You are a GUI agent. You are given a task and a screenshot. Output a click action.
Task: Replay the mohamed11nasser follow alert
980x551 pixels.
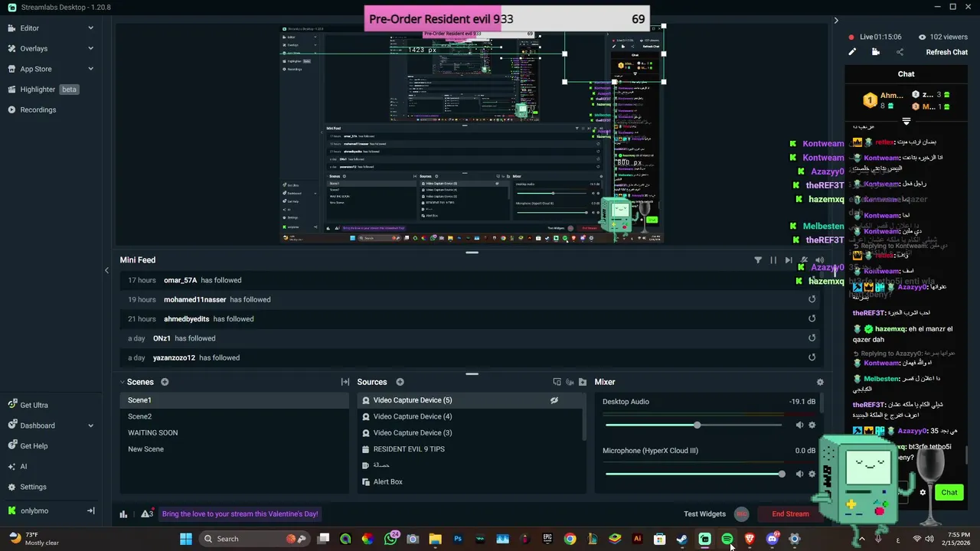812,299
